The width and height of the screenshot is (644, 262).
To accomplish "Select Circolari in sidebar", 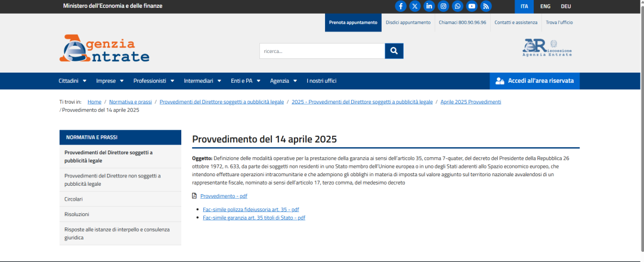I will [x=120, y=199].
